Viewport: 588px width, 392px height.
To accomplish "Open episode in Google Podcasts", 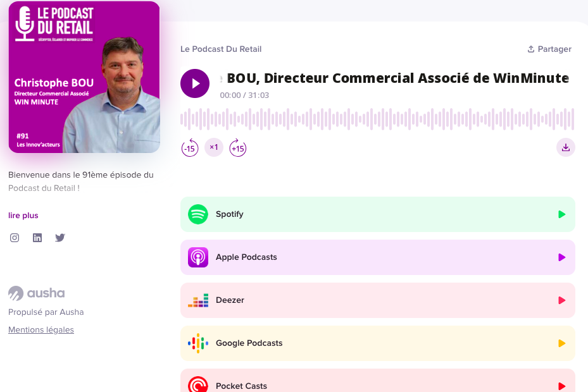I will [x=377, y=343].
